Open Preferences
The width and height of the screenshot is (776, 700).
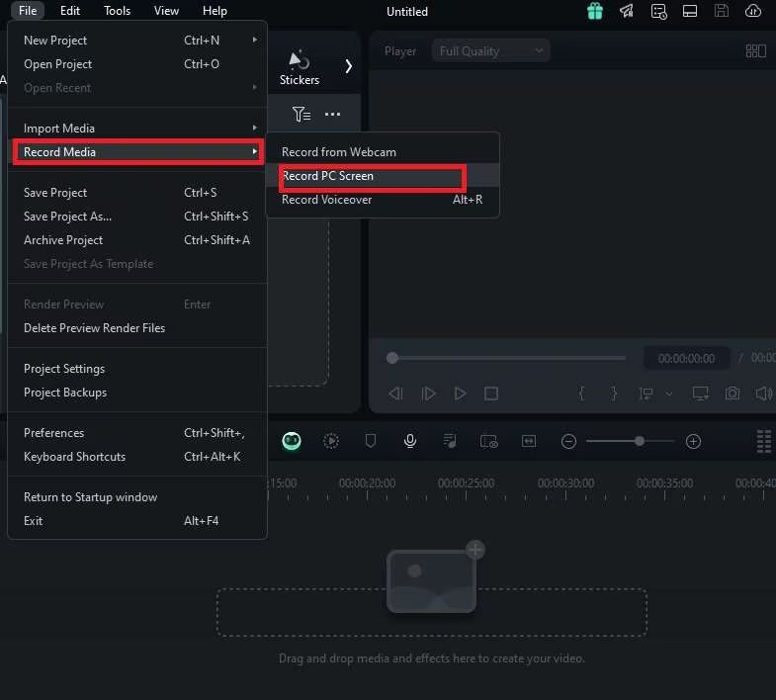tap(137, 433)
